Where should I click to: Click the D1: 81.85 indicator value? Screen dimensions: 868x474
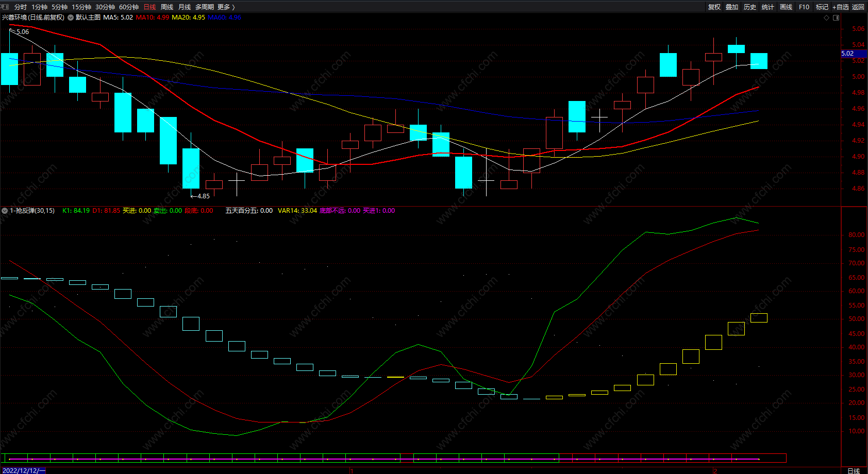106,211
